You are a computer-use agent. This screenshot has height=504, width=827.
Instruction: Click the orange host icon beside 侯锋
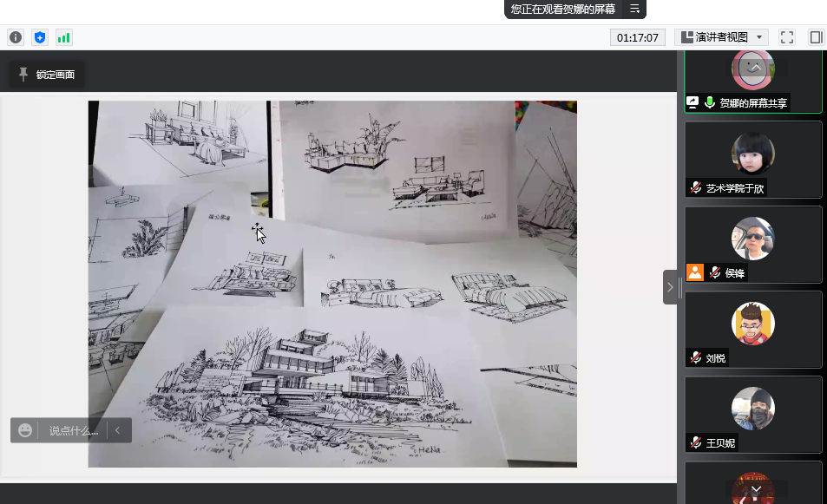[695, 272]
